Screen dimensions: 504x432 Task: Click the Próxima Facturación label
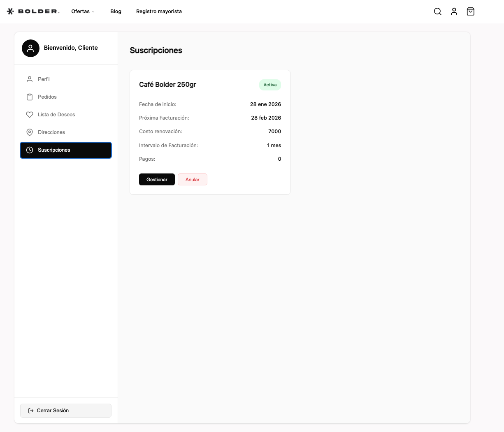[164, 118]
